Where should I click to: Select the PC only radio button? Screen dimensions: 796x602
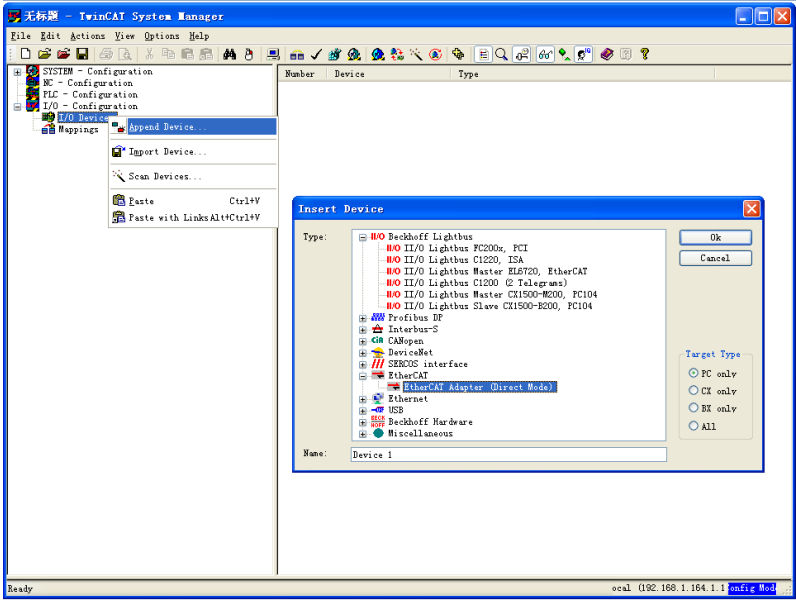693,373
